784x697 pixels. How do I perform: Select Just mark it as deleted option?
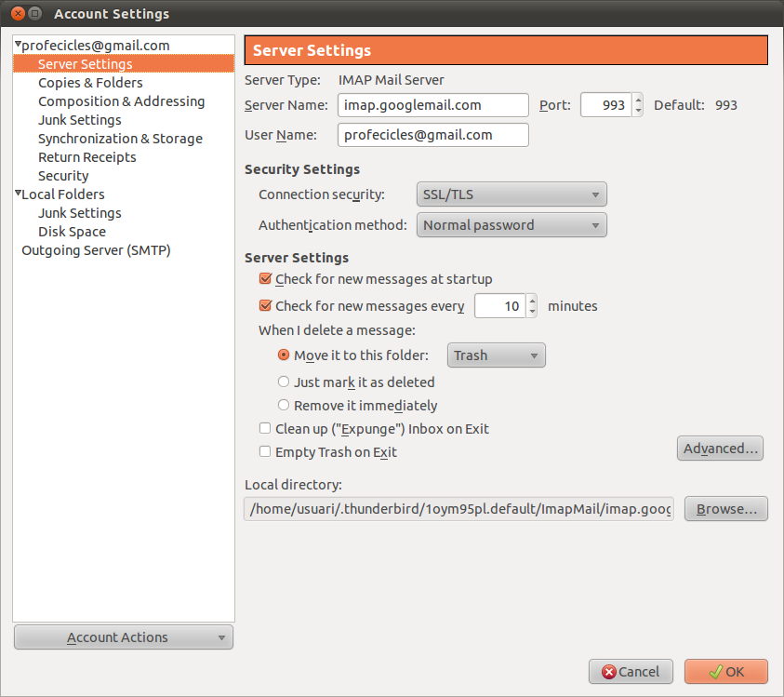(x=285, y=382)
